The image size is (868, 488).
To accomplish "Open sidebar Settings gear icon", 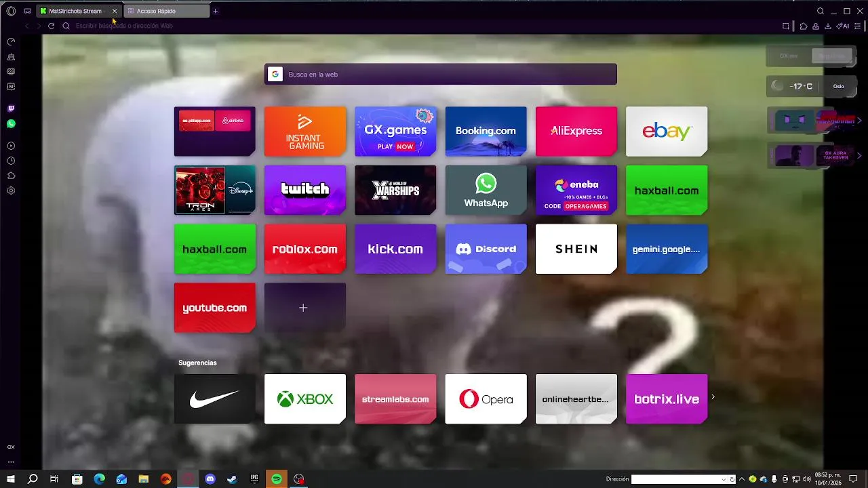I will pyautogui.click(x=11, y=190).
